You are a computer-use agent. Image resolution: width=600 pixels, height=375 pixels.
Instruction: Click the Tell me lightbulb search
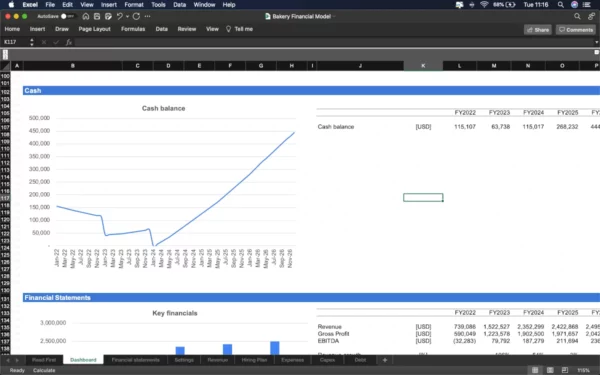click(x=240, y=29)
